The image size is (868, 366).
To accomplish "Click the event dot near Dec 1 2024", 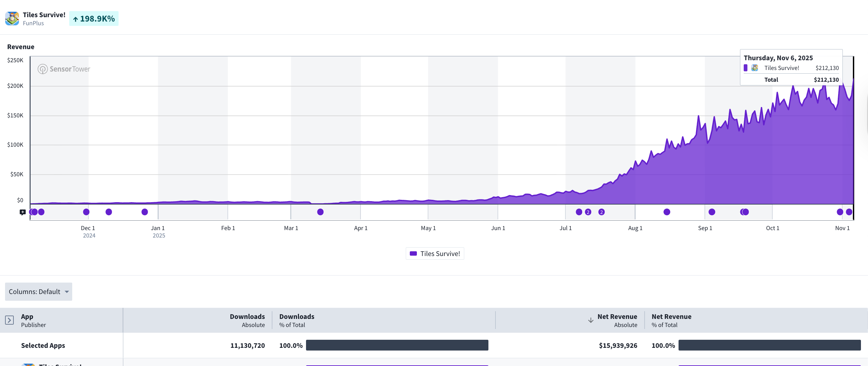I will coord(86,212).
